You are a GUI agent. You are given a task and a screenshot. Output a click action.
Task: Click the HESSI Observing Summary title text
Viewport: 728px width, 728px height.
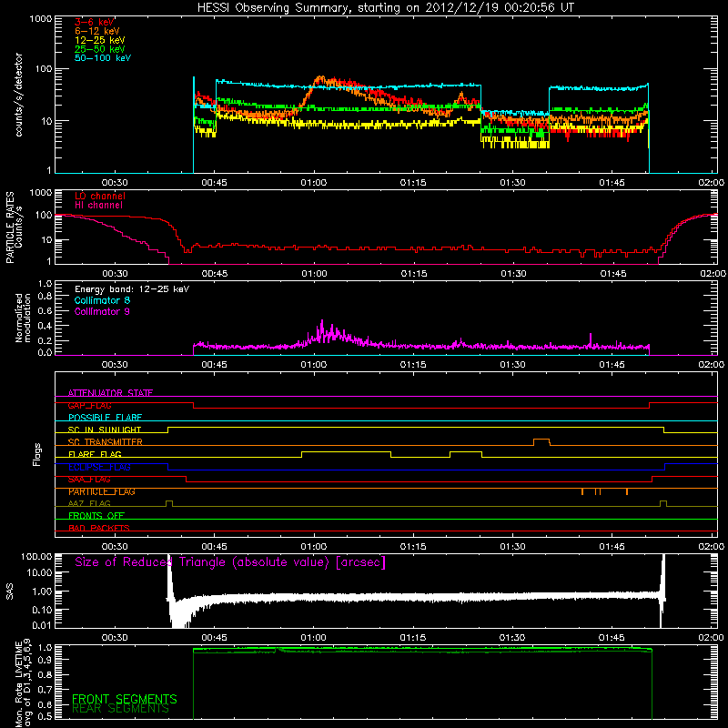[386, 7]
